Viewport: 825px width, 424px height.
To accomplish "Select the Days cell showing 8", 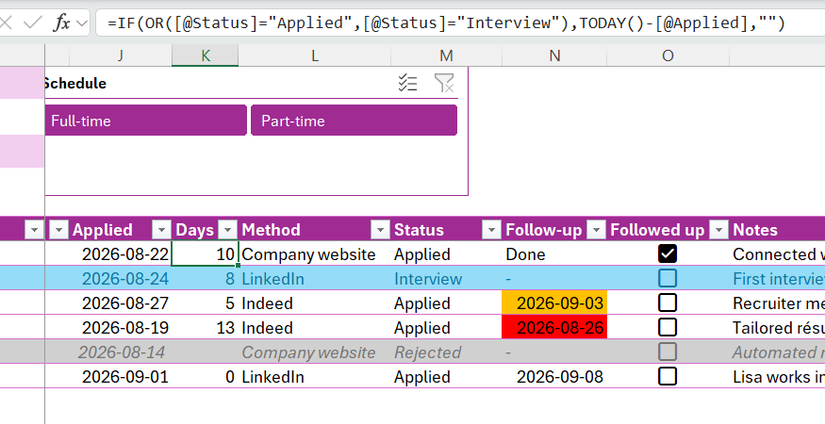I will (x=205, y=279).
